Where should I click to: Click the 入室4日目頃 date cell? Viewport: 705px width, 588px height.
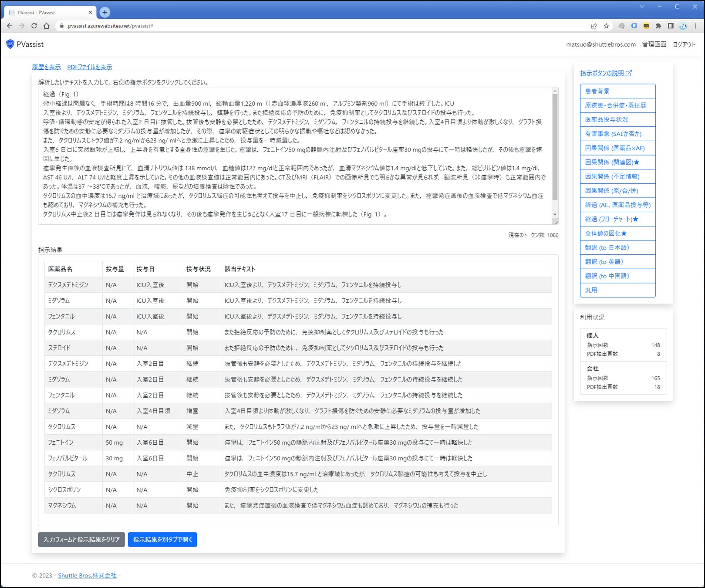click(158, 411)
